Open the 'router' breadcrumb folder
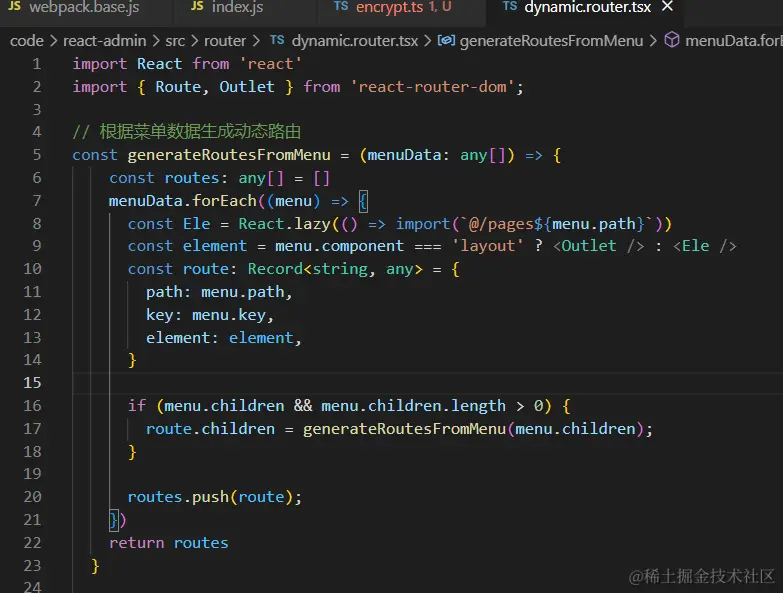This screenshot has width=783, height=593. 225,40
